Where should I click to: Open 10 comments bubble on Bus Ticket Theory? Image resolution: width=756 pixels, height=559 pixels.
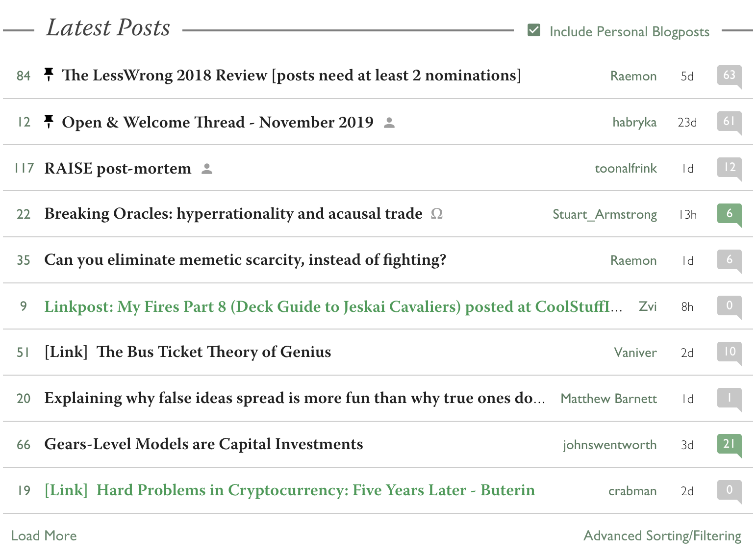729,352
